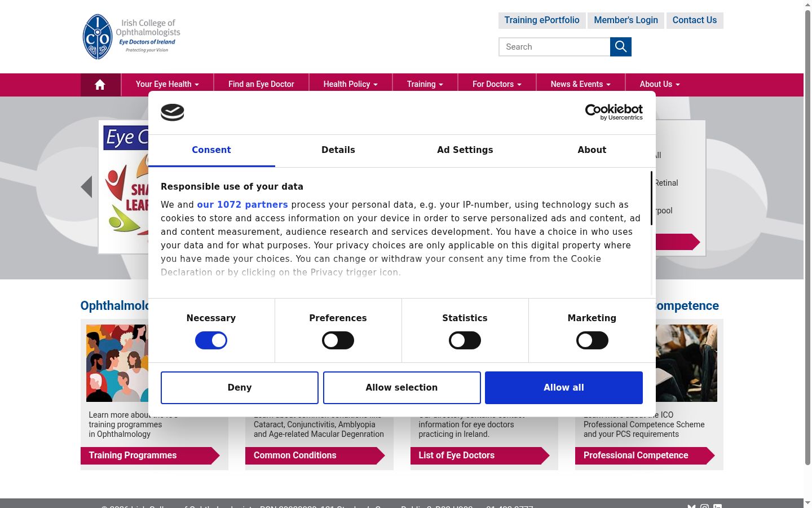Switch to the Details tab
Image resolution: width=812 pixels, height=508 pixels.
coord(338,150)
